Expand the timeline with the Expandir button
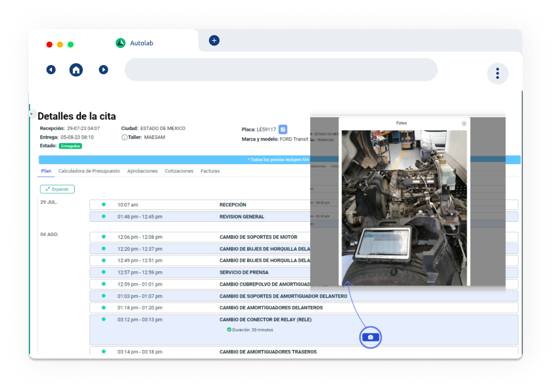This screenshot has height=392, width=556. coord(57,188)
